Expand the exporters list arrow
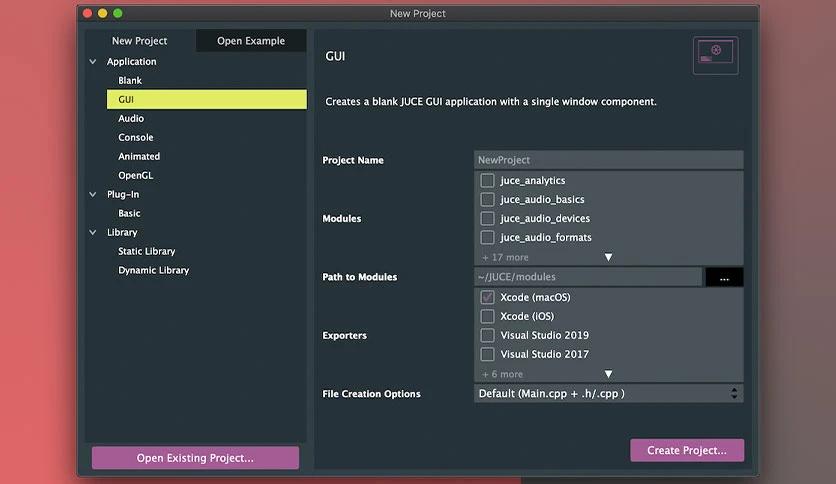Screen dimensions: 836x484 tap(608, 374)
